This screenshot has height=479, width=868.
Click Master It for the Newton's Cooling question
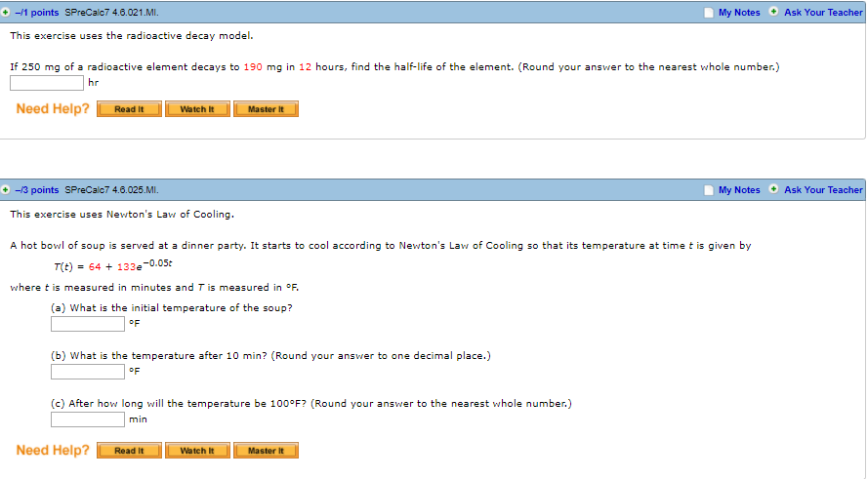tap(266, 451)
